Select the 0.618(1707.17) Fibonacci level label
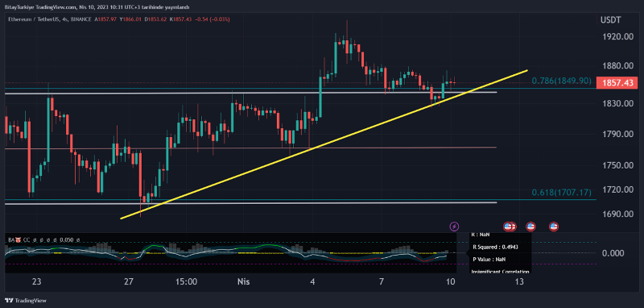 tap(561, 192)
